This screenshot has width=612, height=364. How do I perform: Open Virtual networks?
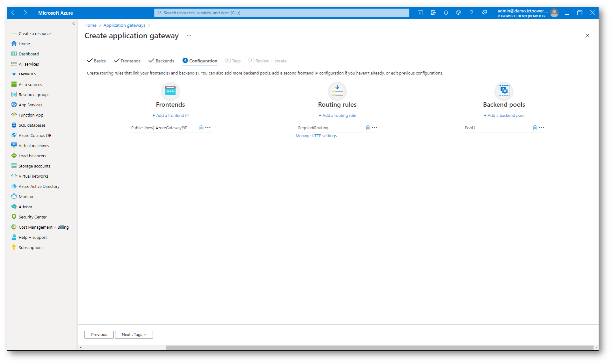(x=30, y=176)
